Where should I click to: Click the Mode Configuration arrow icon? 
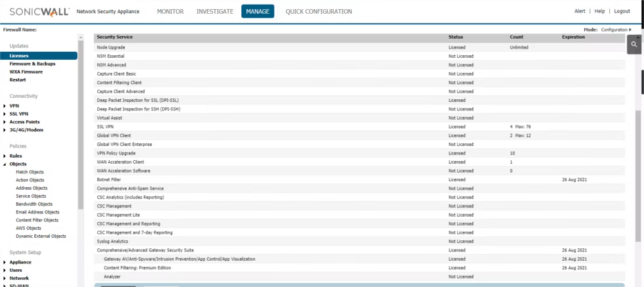[630, 30]
